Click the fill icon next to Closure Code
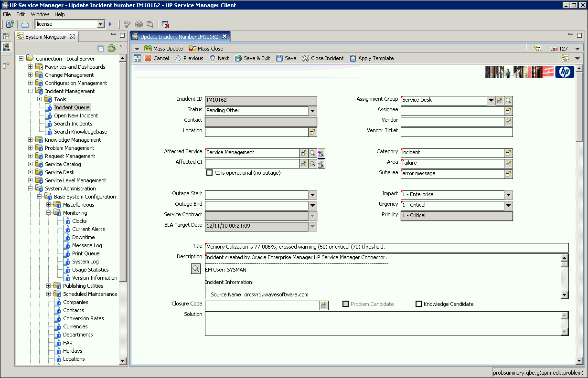The image size is (588, 378). coord(324,305)
